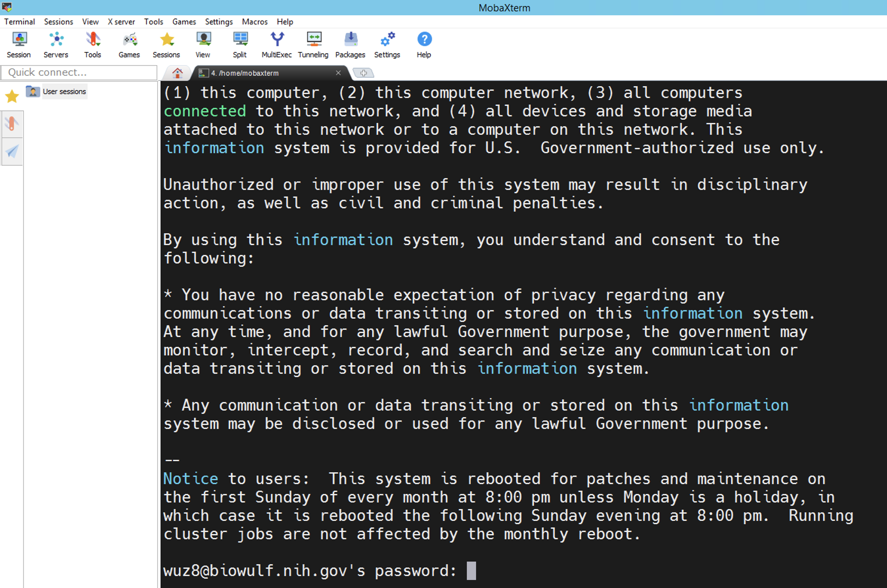
Task: Open the Servers toolbar icon
Action: click(x=56, y=44)
